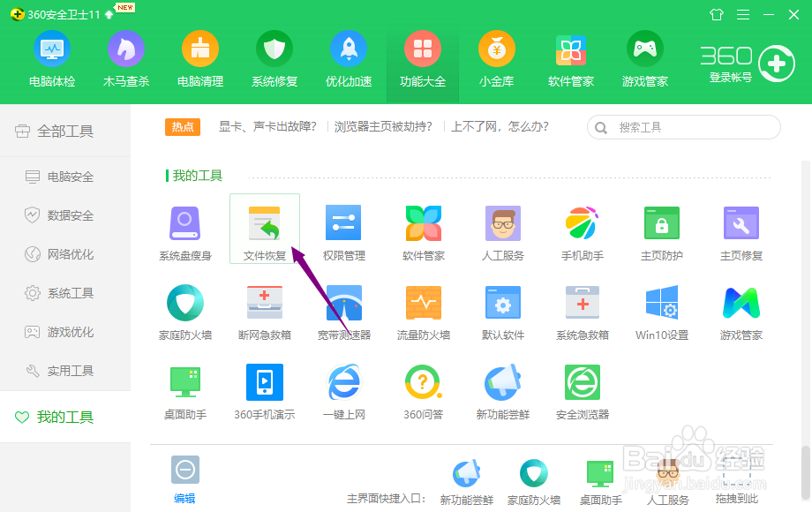812x512 pixels.
Task: Select 电脑安全 category
Action: (x=65, y=177)
